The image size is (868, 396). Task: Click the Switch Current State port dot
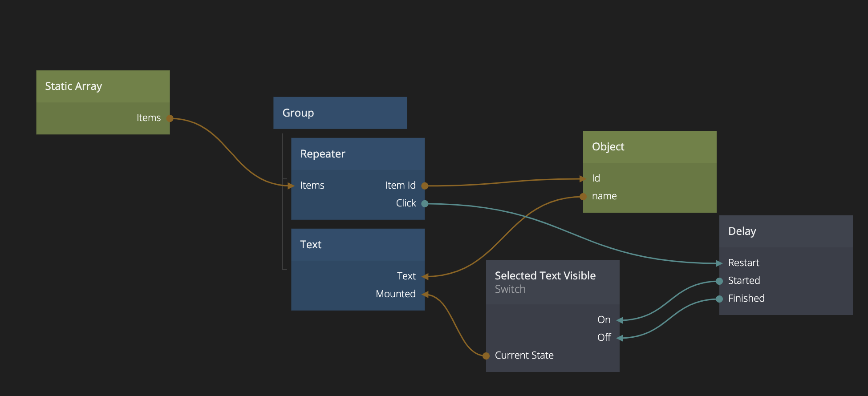pos(486,356)
